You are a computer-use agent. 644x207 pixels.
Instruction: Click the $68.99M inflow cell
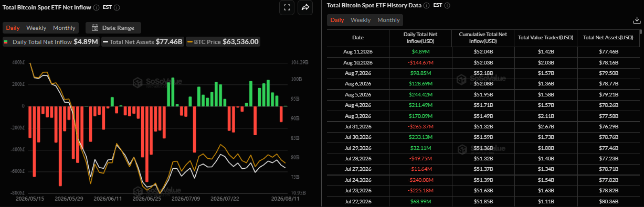tap(420, 202)
